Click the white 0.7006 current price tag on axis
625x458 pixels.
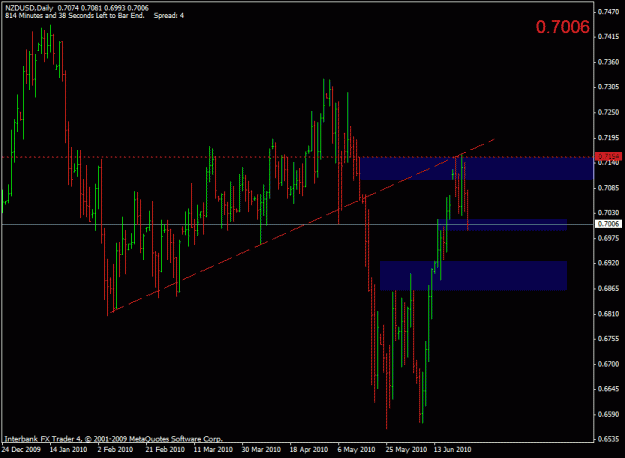coord(608,224)
